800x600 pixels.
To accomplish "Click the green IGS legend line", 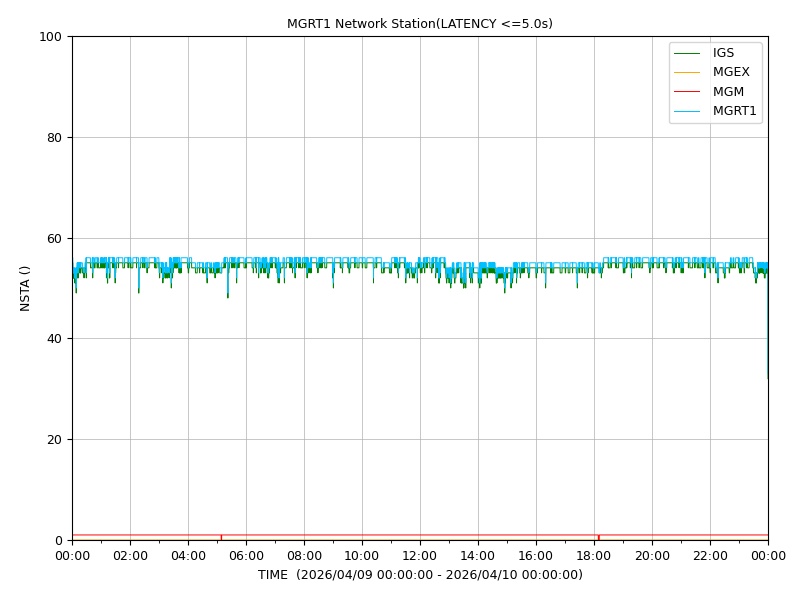I will pyautogui.click(x=687, y=53).
